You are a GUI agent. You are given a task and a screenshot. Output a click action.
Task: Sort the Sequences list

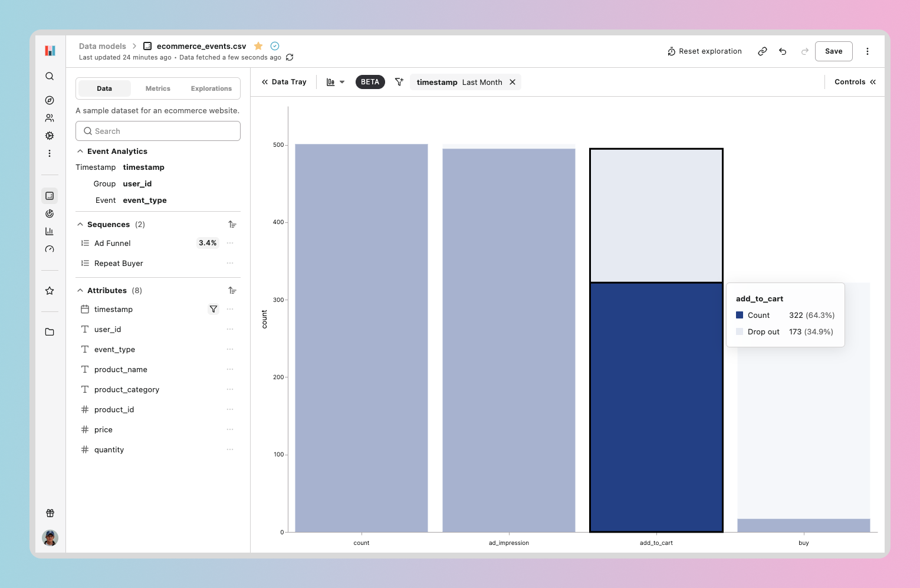[x=232, y=225]
